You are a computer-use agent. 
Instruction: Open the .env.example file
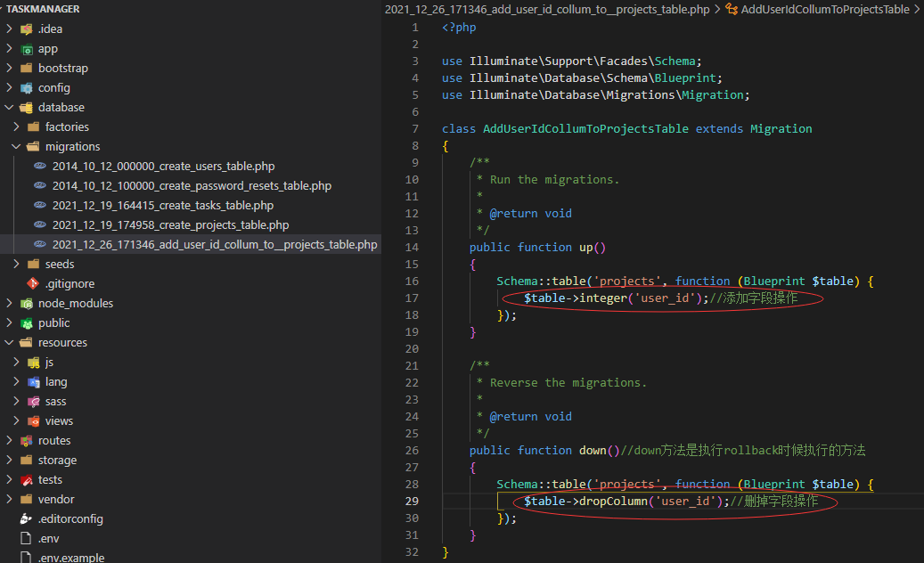tap(71, 557)
